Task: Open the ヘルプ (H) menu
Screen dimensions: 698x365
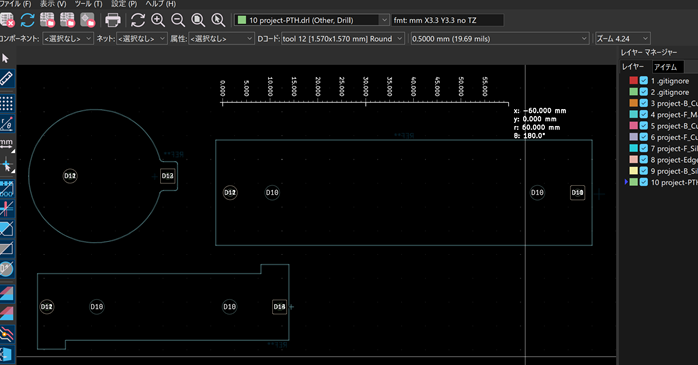Action: 161,4
